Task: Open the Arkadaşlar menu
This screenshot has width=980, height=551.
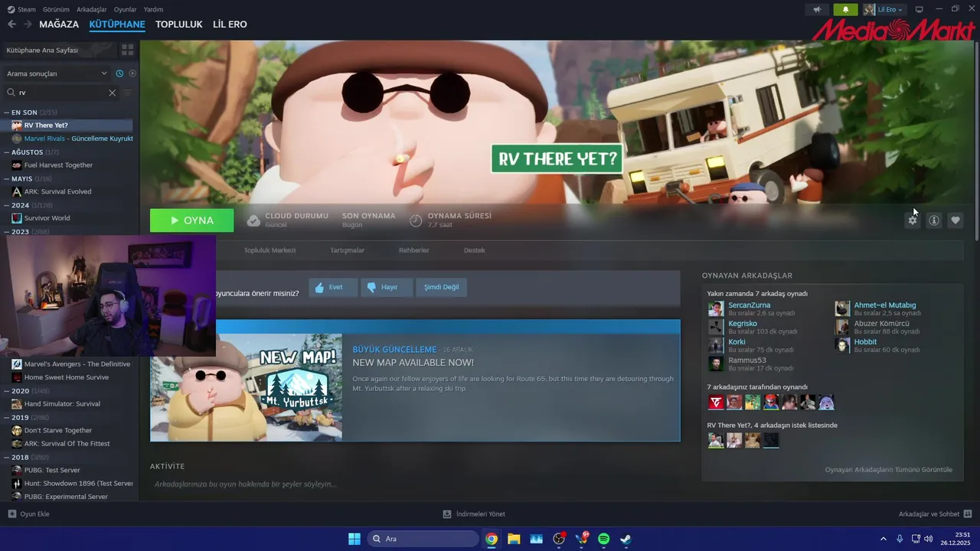Action: point(92,9)
